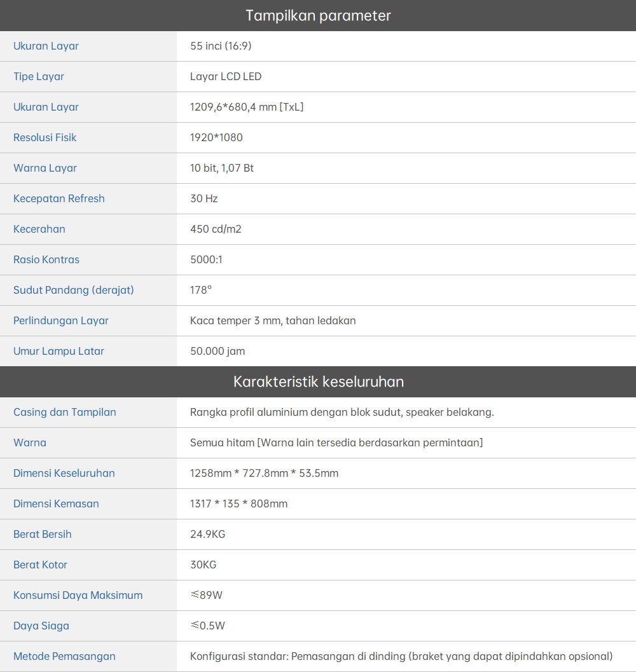The width and height of the screenshot is (636, 672).
Task: Click the "Tampilkan parameter" section header
Action: pyautogui.click(x=318, y=15)
